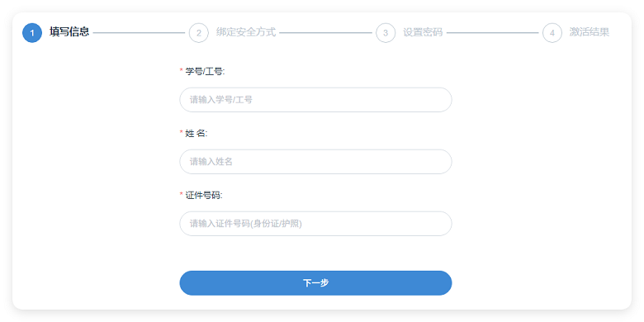Click the red asterisk beside 姓名
Image resolution: width=644 pixels, height=322 pixels.
181,133
